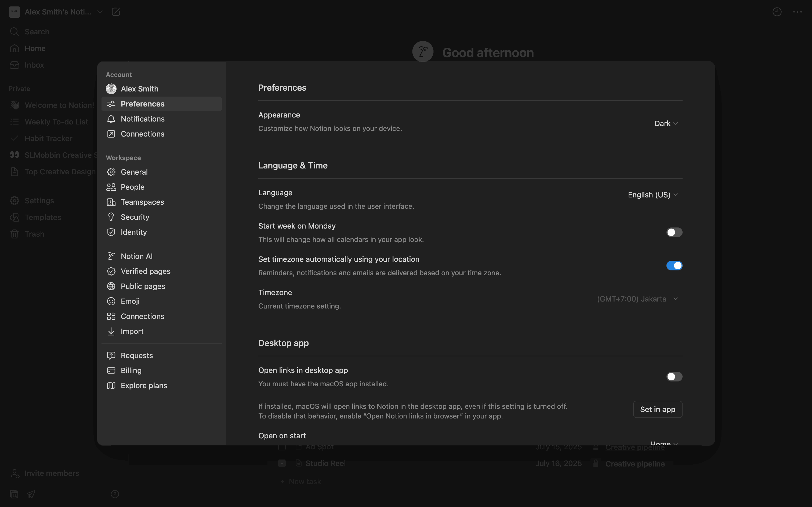Click the new page compose icon
This screenshot has height=507, width=812.
[116, 12]
